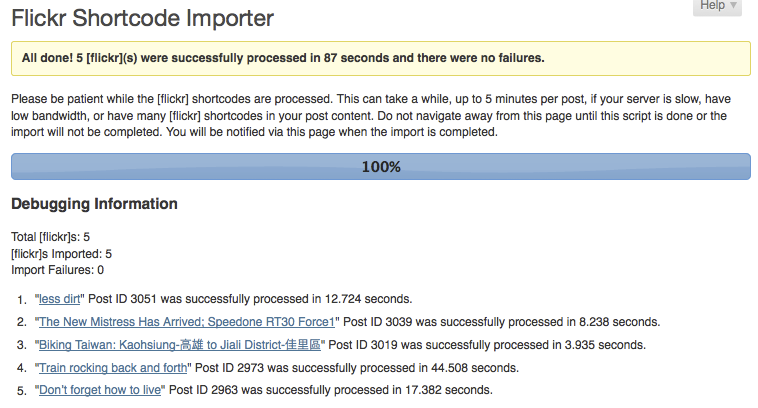This screenshot has height=408, width=758.
Task: Visit the "Train rocking back and forth" link
Action: coord(113,368)
